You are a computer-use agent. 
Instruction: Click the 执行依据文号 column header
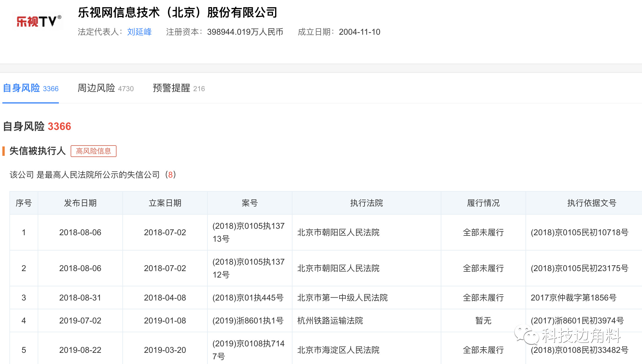tap(592, 203)
